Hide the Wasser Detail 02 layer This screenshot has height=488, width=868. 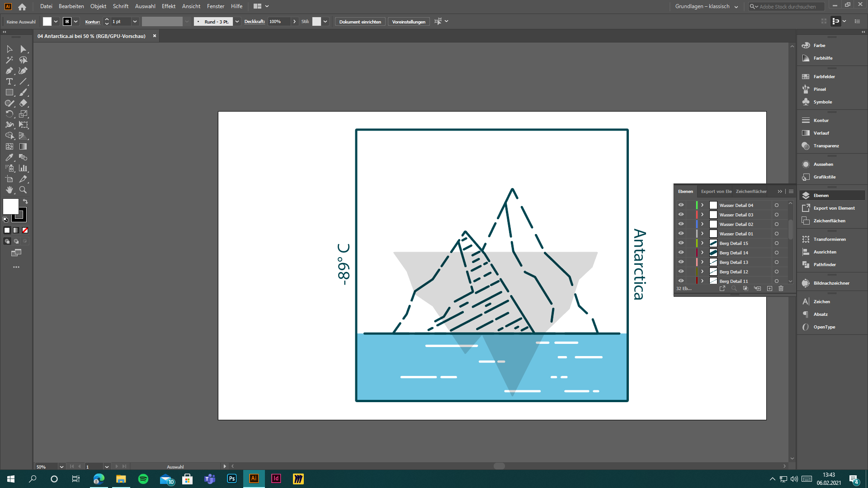(681, 224)
